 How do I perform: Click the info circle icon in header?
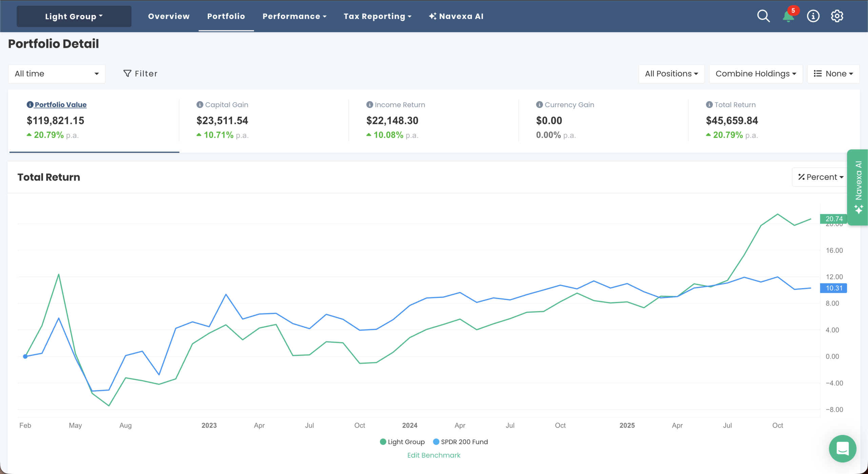tap(813, 16)
